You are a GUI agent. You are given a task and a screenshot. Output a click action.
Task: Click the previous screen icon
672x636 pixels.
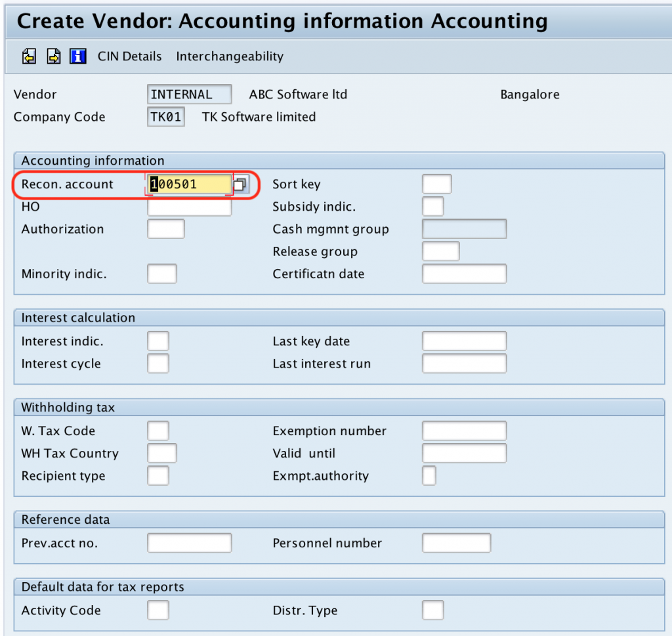coord(28,56)
